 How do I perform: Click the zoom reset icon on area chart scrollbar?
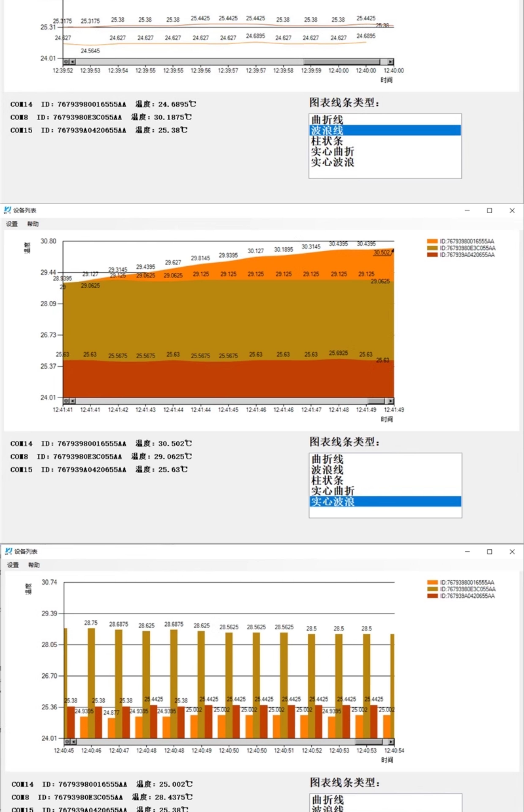(x=66, y=401)
